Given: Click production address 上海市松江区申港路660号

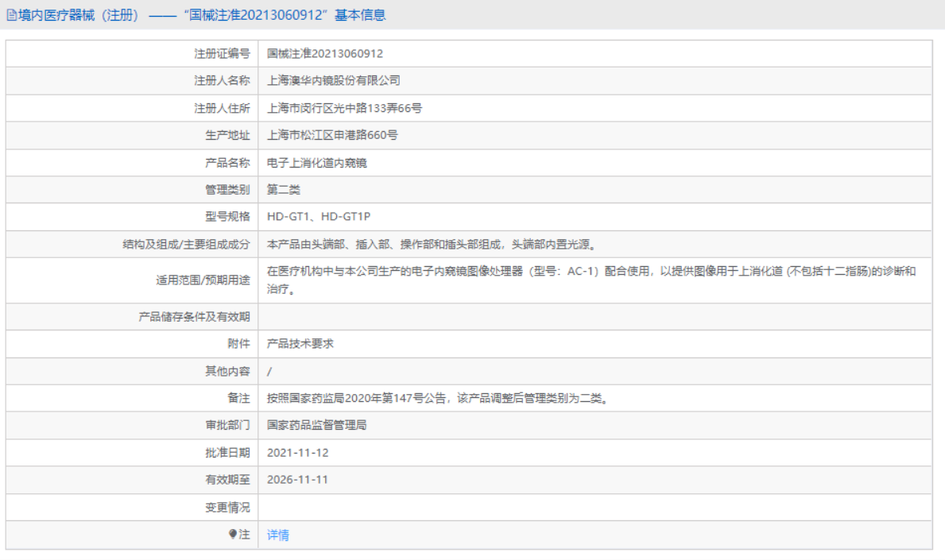Looking at the screenshot, I should pos(333,136).
